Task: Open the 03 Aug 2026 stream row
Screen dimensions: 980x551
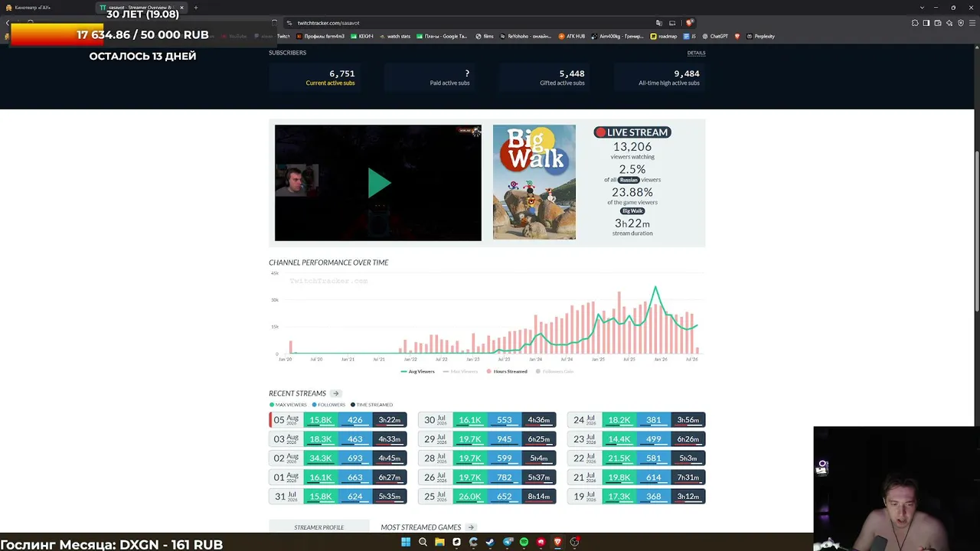Action: click(x=338, y=439)
